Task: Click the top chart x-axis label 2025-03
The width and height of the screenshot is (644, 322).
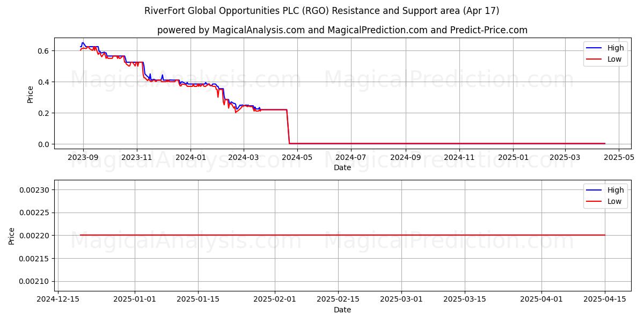Action: tap(565, 157)
